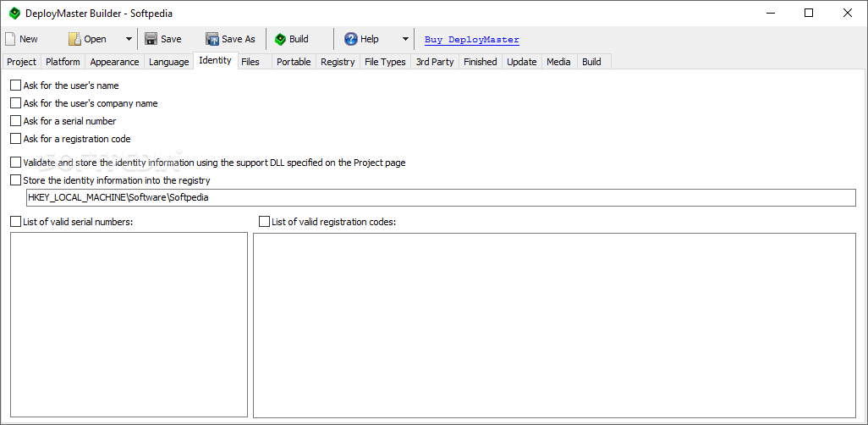The image size is (868, 425).
Task: Follow the Buy DeployMaster link
Action: coord(472,39)
